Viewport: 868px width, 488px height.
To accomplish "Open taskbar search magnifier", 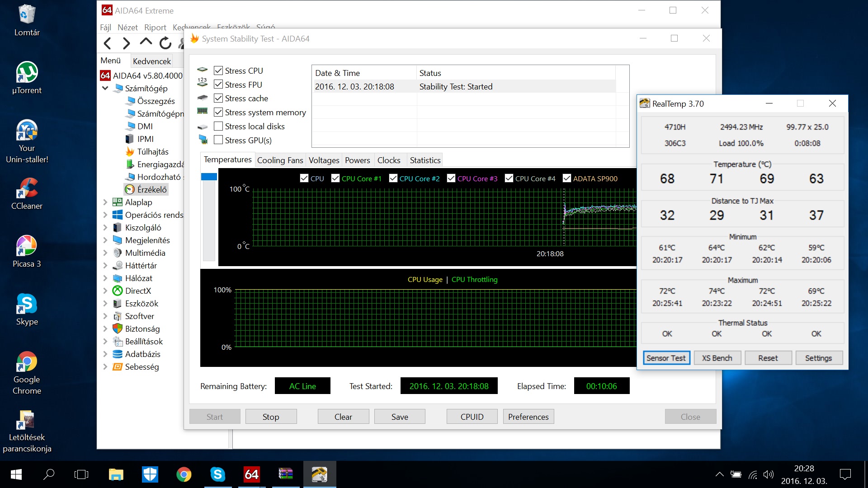I will click(x=49, y=474).
